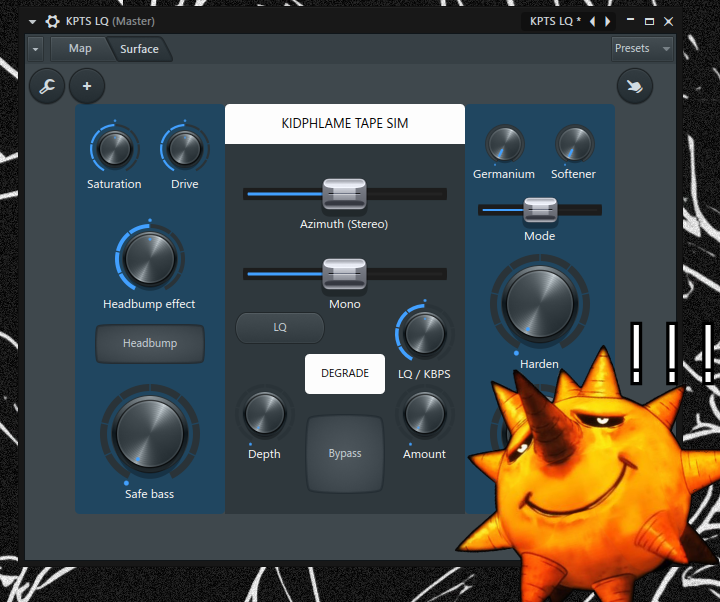The width and height of the screenshot is (720, 602).
Task: Click the KPTS LQ preset name in title bar
Action: [x=555, y=21]
